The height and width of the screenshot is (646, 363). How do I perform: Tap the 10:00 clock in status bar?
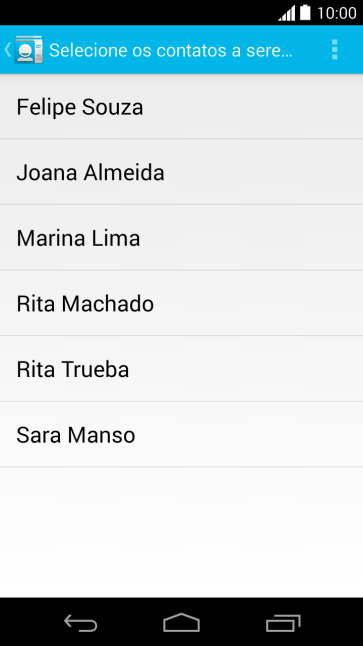point(337,13)
